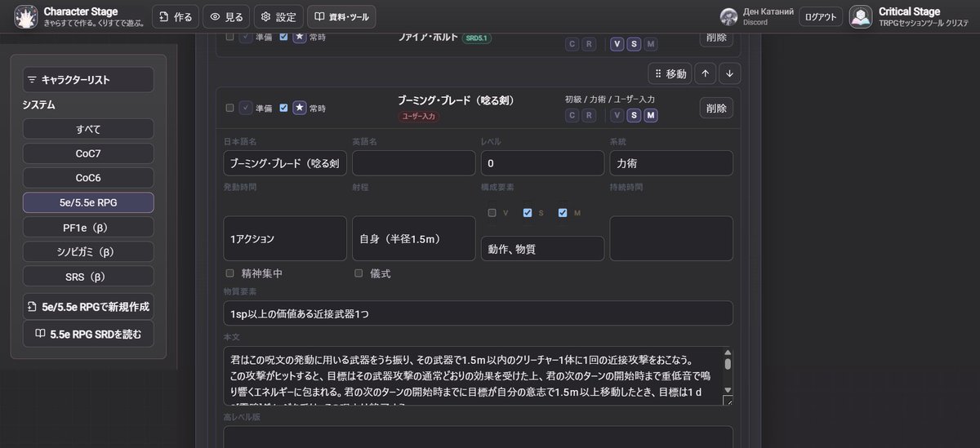Image resolution: width=980 pixels, height=448 pixels.
Task: Click the 発動時間 field showing 1アクション
Action: pos(285,239)
